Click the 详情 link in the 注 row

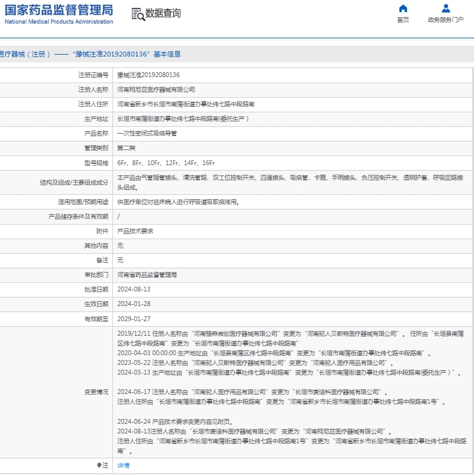pyautogui.click(x=123, y=465)
